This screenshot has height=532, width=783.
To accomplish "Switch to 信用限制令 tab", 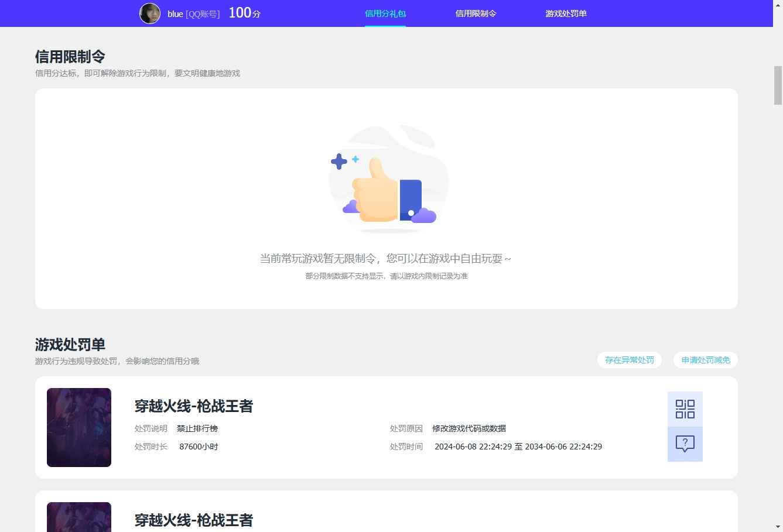I will click(476, 13).
